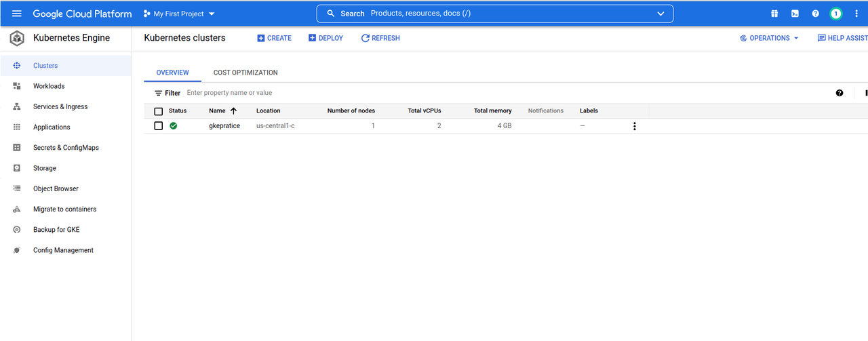Open the gift icon in the top bar
Viewport: 868px width, 341px height.
pos(774,14)
